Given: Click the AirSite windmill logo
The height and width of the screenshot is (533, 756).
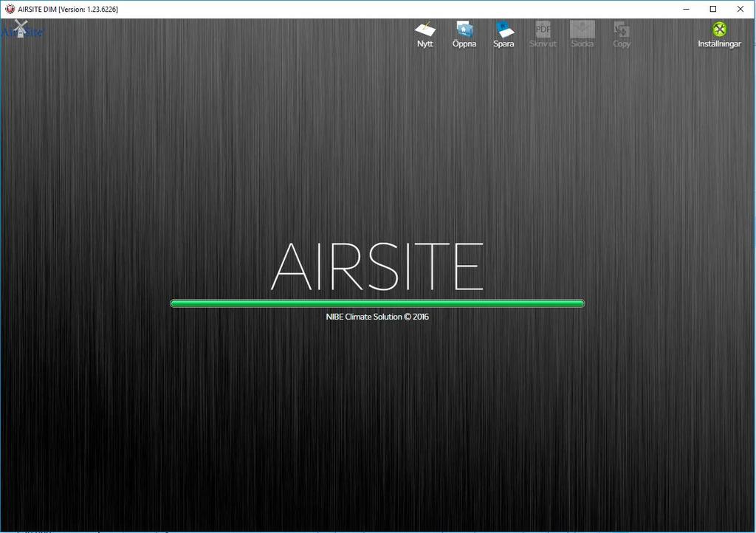Looking at the screenshot, I should tap(21, 30).
